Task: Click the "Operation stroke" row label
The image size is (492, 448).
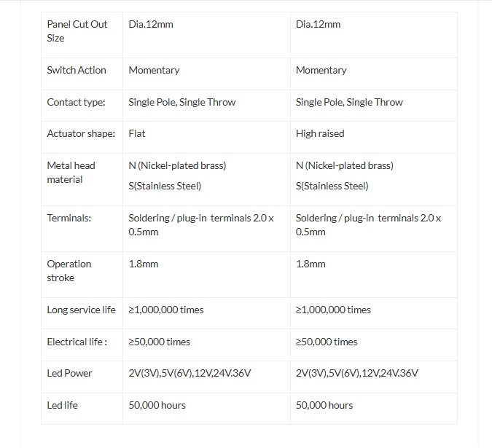Action: click(69, 271)
